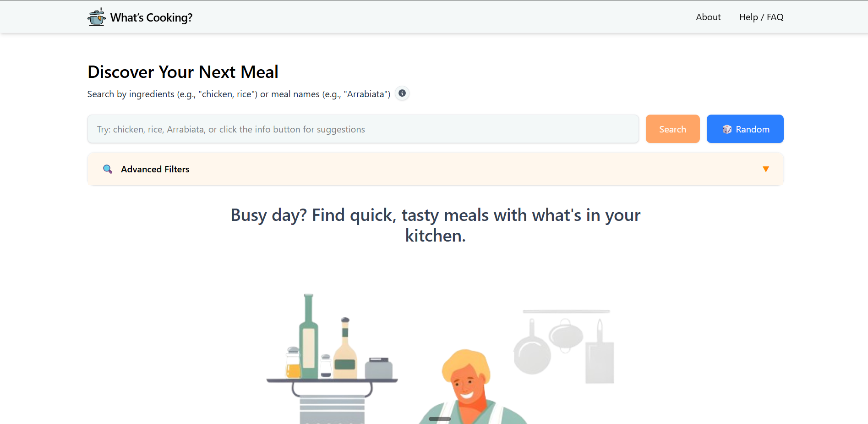Screen dimensions: 868x424
Task: Click the What's Cooking? site title
Action: [151, 17]
